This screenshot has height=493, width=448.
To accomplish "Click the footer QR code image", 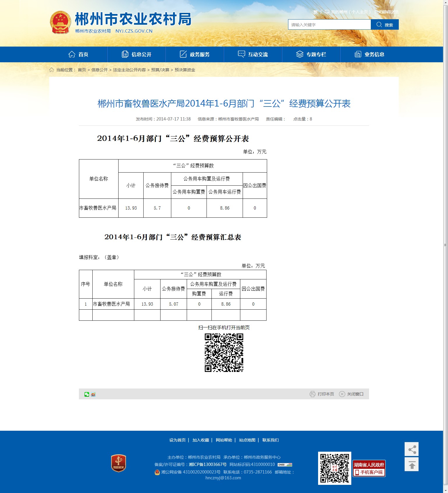I will (335, 468).
